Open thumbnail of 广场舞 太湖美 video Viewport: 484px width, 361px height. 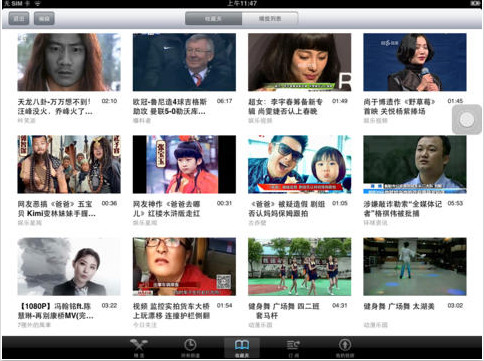(x=415, y=267)
